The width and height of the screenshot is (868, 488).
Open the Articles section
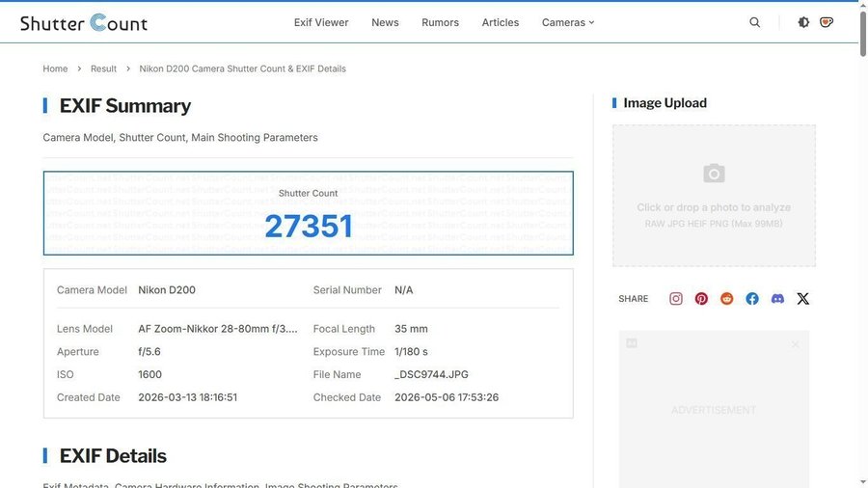(x=501, y=23)
